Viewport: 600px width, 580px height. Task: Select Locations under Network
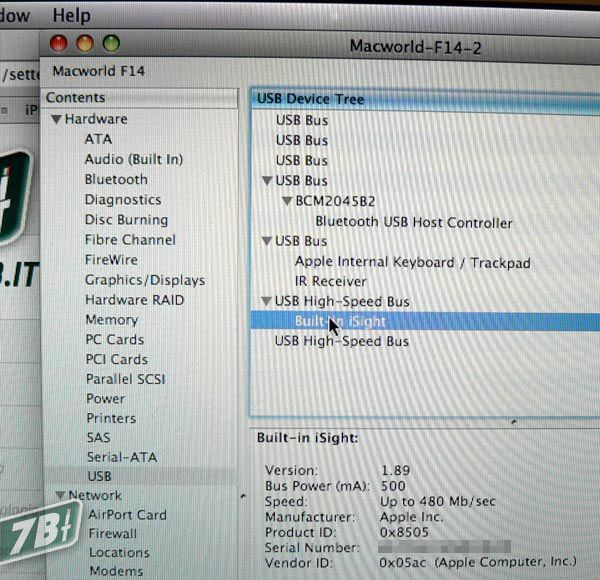(119, 552)
